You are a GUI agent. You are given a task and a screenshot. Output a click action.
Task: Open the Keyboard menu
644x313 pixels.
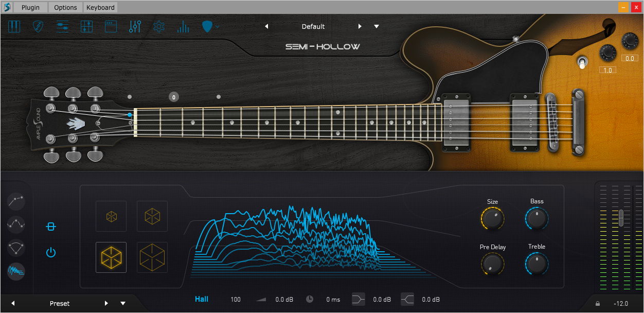[100, 7]
